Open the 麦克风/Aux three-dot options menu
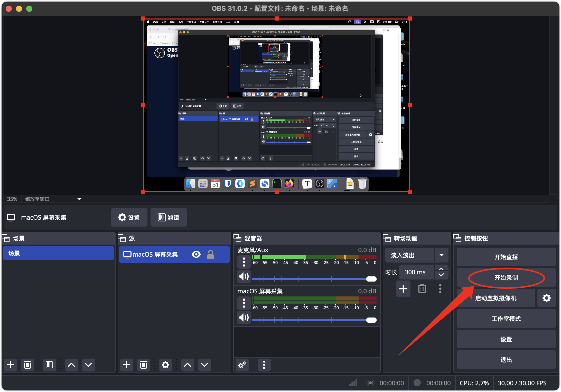561x392 pixels. coord(244,262)
